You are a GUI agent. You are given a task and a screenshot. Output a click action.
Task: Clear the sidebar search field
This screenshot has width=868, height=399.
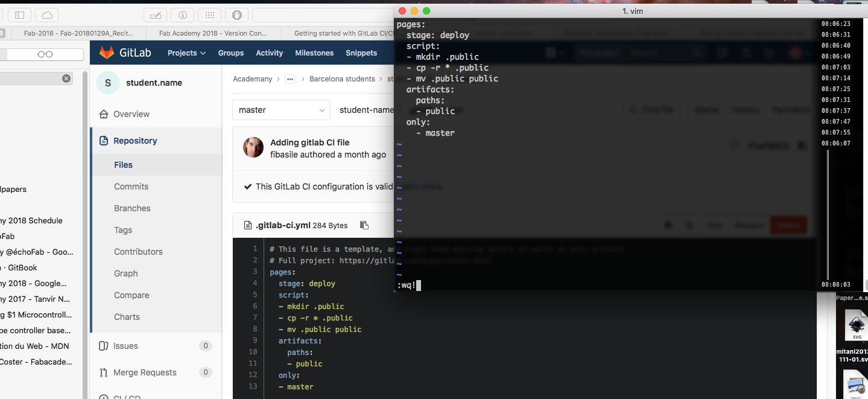pyautogui.click(x=66, y=78)
